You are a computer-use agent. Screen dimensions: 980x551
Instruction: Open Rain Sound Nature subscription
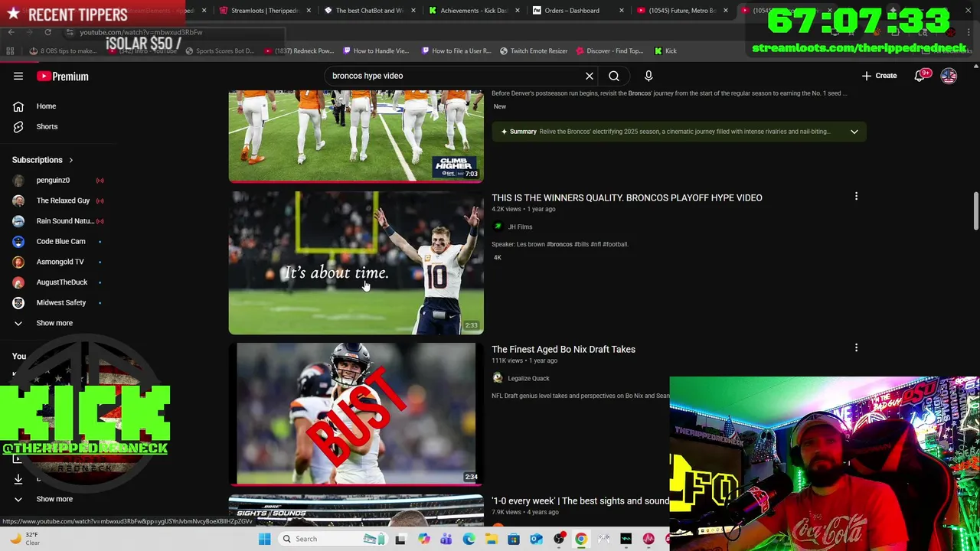[58, 221]
